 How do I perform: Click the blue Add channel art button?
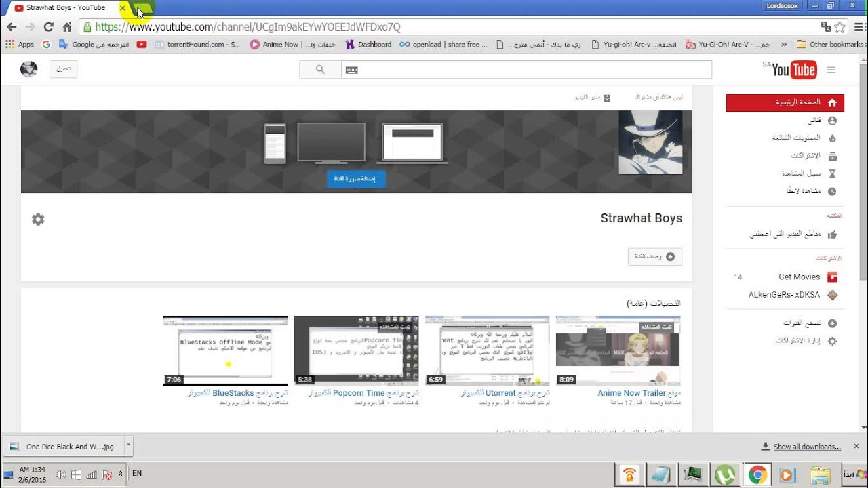coord(356,179)
